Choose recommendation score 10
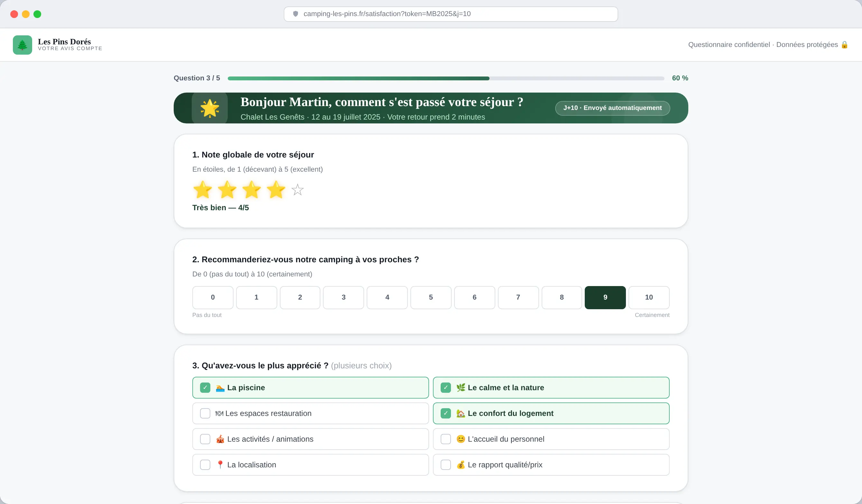 (x=648, y=297)
